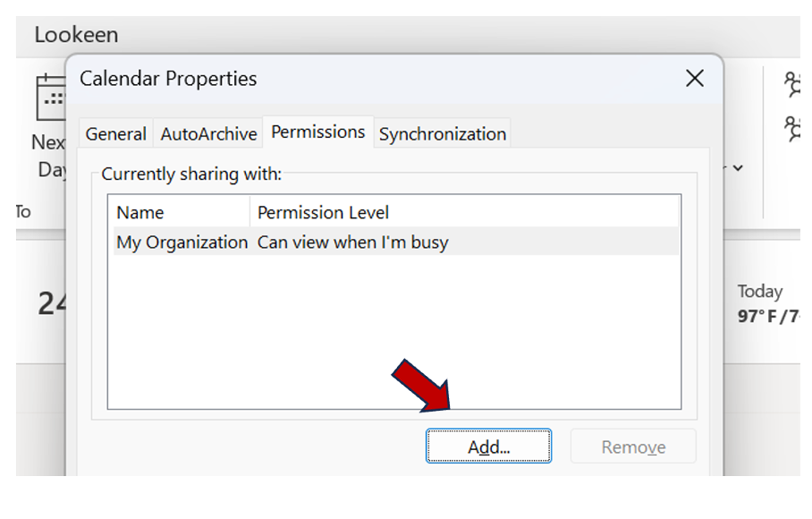
Task: Open the Lookeen ribbon tab
Action: (x=76, y=36)
